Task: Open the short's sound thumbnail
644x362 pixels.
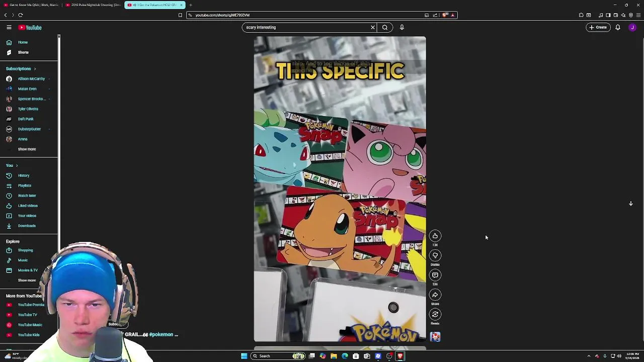Action: tap(435, 337)
